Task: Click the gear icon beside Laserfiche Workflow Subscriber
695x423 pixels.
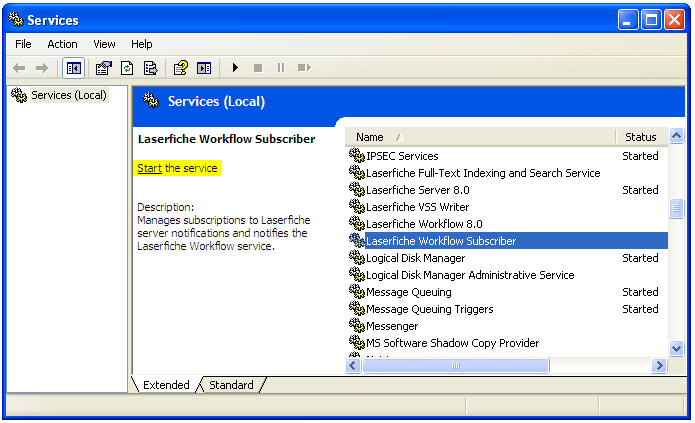Action: point(356,240)
